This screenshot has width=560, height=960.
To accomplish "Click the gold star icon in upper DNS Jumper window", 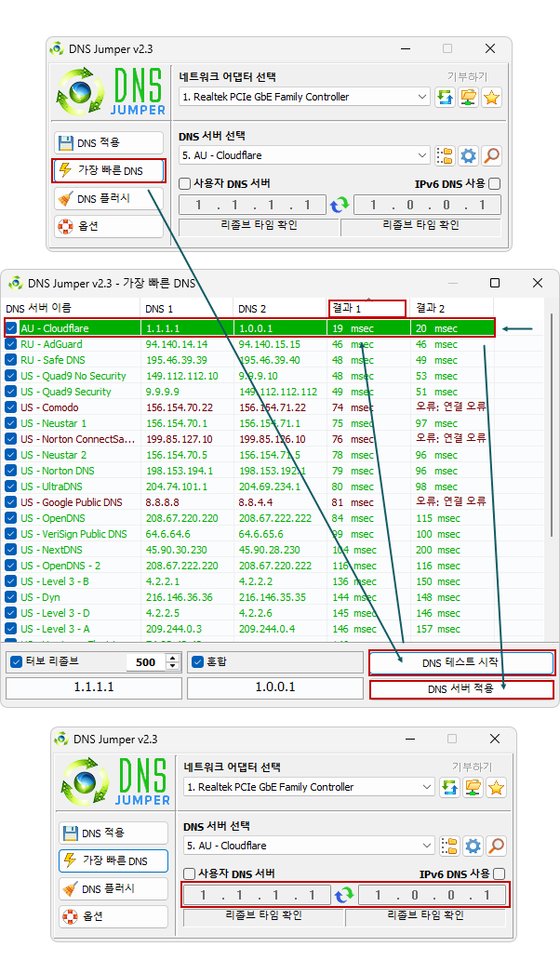I will [491, 98].
